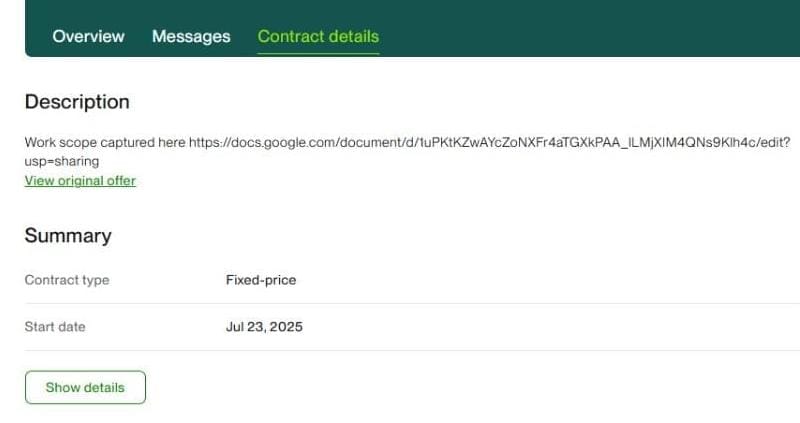Click blank area right of Show details button
This screenshot has height=423, width=800.
450,387
